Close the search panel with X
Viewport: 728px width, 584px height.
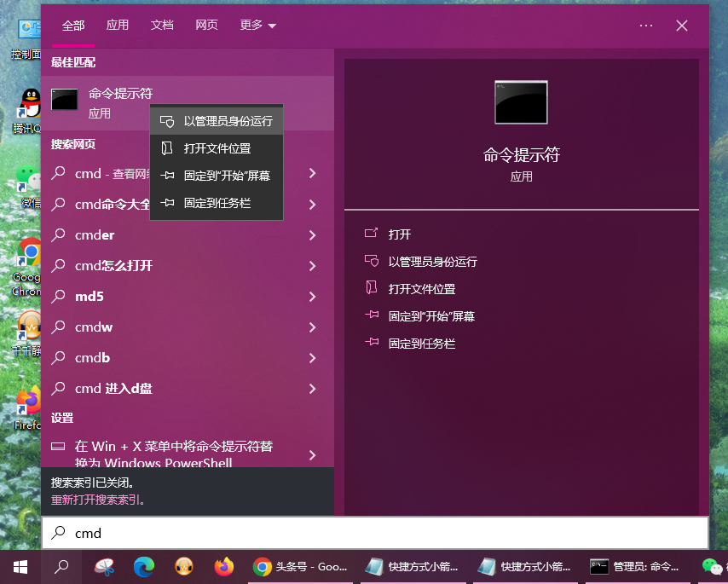pyautogui.click(x=682, y=26)
